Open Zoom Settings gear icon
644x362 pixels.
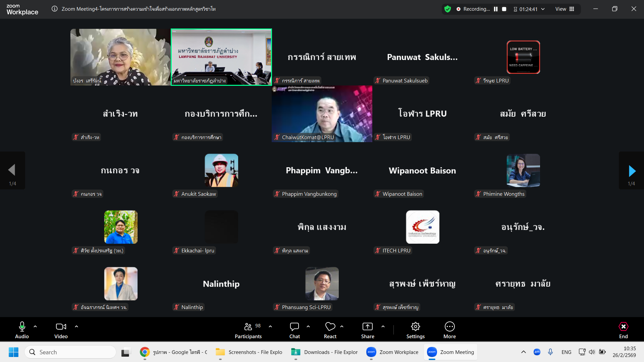click(x=415, y=327)
